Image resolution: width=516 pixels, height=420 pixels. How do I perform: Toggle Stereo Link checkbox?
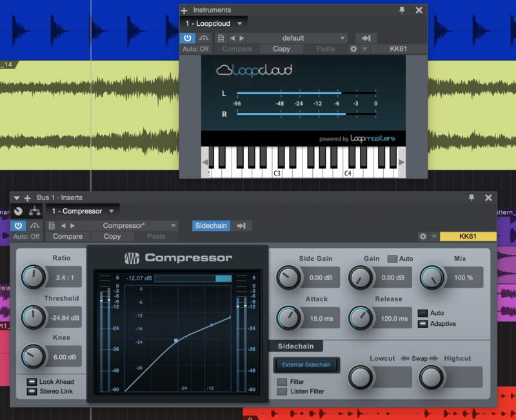[32, 392]
